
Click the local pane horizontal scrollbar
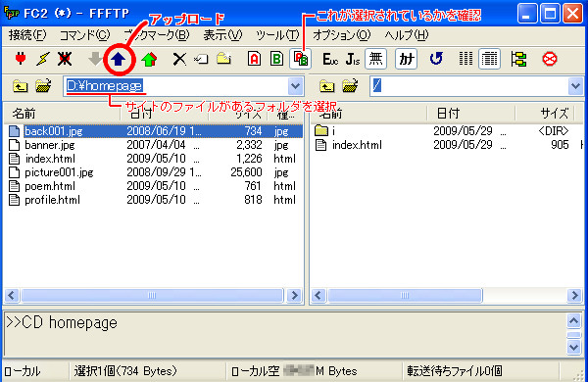(x=152, y=296)
